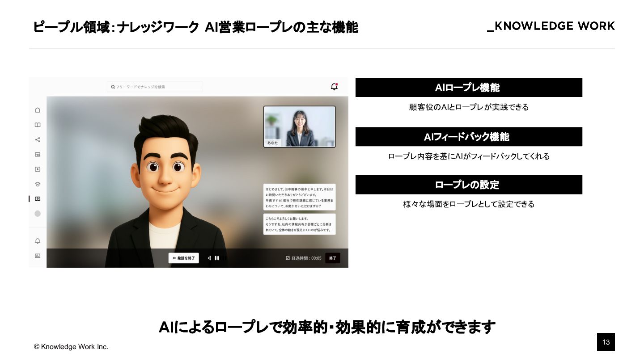644x362 pixels.
Task: Focus the フリーワードでナレッジを検索 search field
Action: click(x=155, y=87)
